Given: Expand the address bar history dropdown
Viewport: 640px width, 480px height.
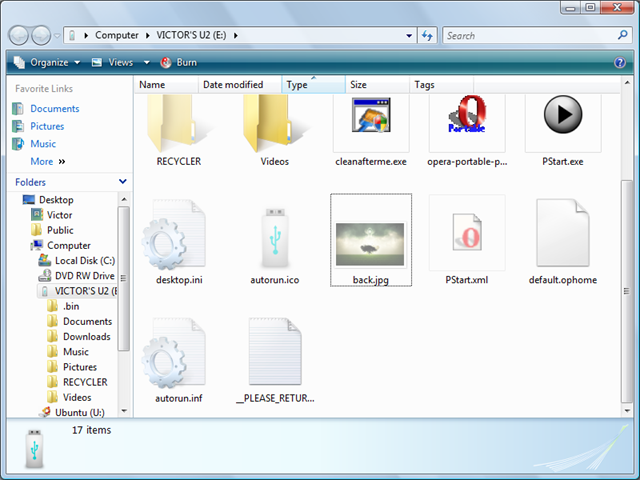Looking at the screenshot, I should [x=409, y=36].
